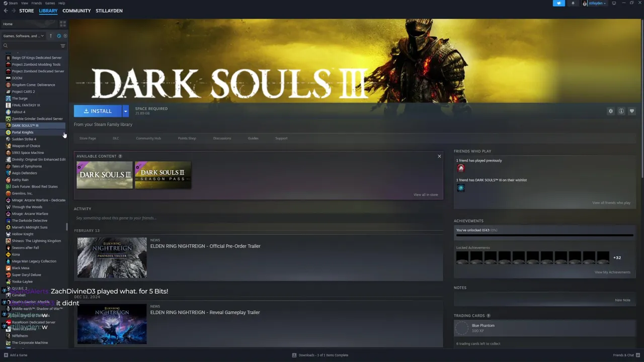Open the Games menu
This screenshot has height=362, width=644.
click(x=50, y=3)
